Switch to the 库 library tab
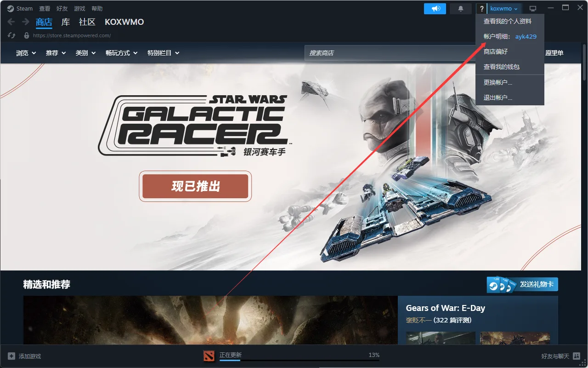 click(66, 22)
